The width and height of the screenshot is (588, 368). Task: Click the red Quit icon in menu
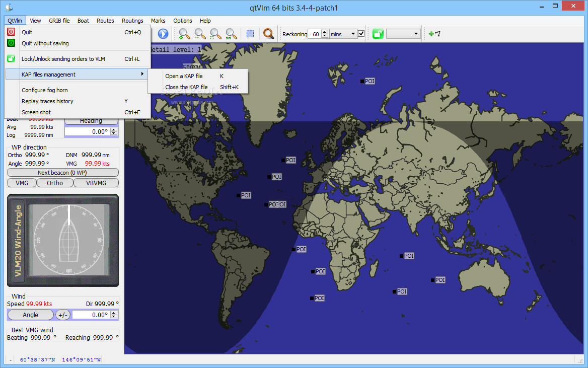coord(11,32)
